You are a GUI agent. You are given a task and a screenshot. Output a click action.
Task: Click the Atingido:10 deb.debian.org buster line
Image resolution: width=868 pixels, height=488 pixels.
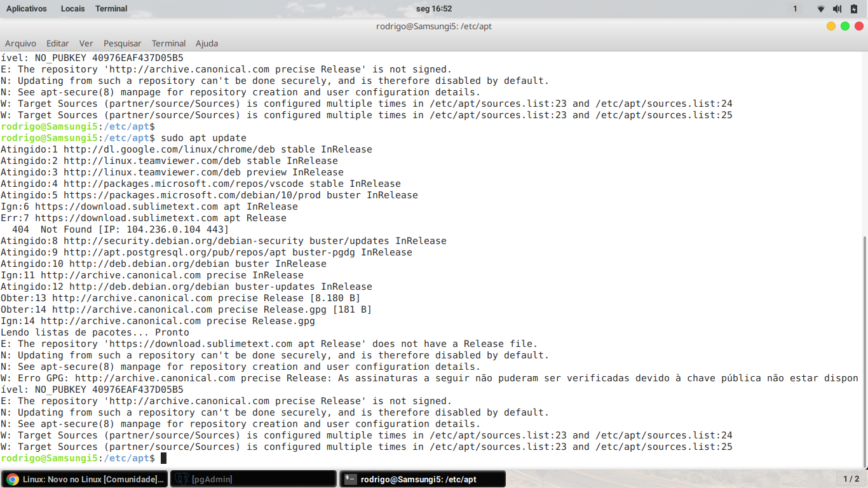tap(163, 264)
